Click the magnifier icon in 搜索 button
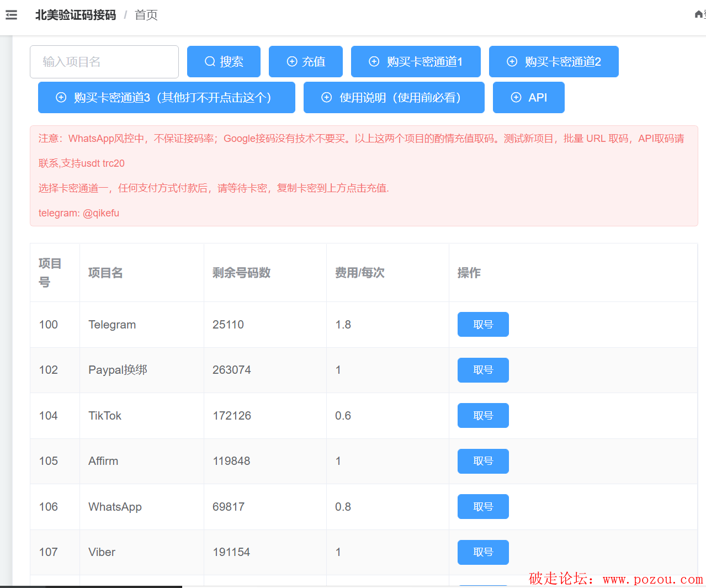 (x=210, y=61)
